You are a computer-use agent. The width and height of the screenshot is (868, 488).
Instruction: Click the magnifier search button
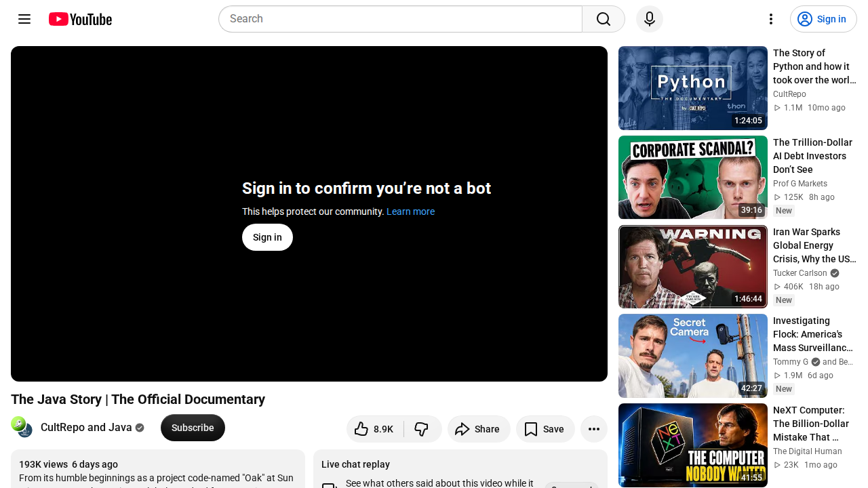(604, 19)
